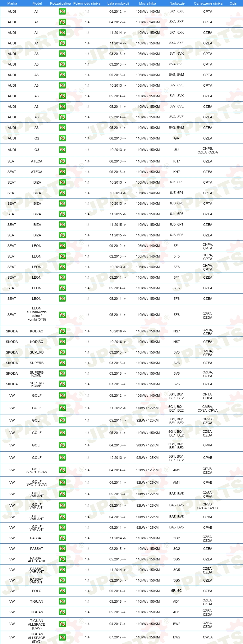Image resolution: width=243 pixels, height=644 pixels.
Task: Click the Model column header
Action: pos(37,3)
